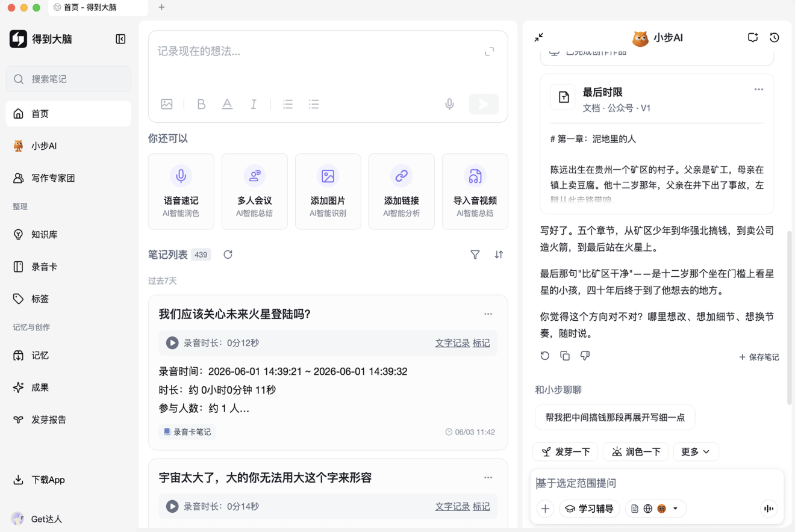
Task: Open 首页 in the sidebar
Action: point(68,114)
